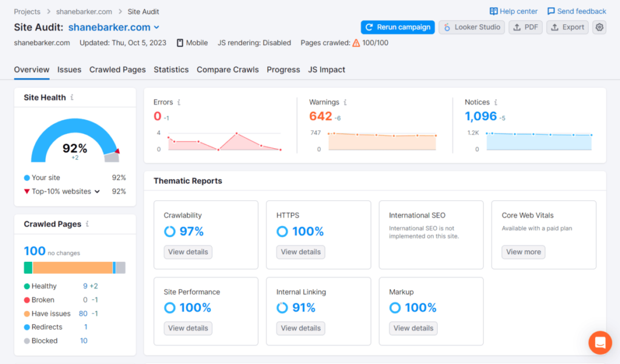View details for Markup report
Image resolution: width=620 pixels, height=364 pixels.
pyautogui.click(x=413, y=328)
